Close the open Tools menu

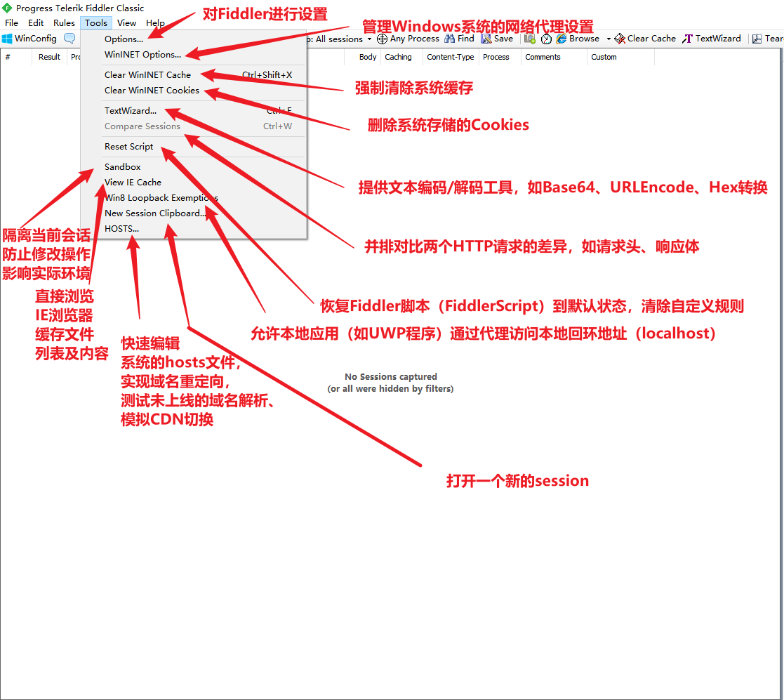pyautogui.click(x=96, y=23)
